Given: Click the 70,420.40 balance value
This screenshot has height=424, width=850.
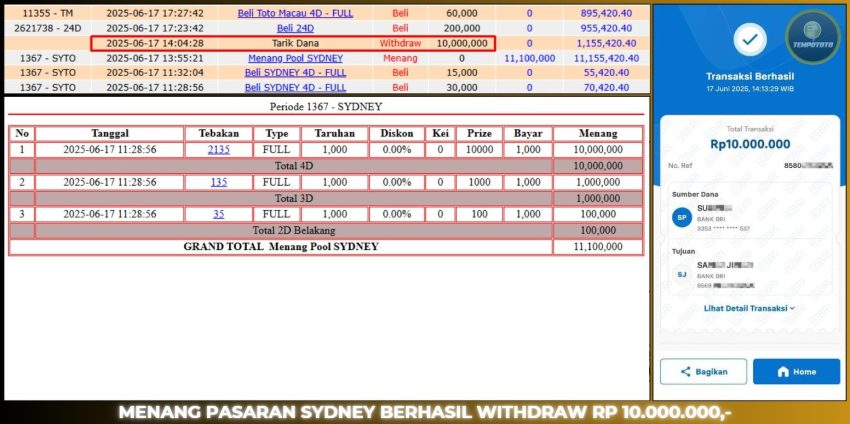Looking at the screenshot, I should point(606,87).
